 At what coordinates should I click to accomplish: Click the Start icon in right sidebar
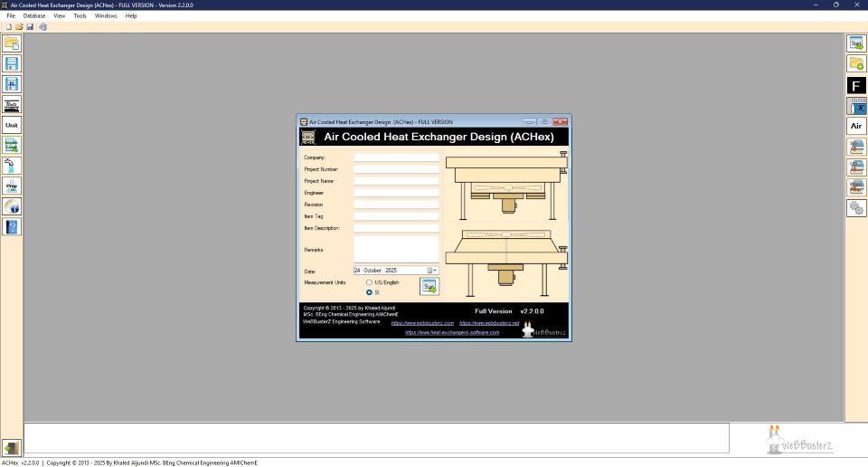pyautogui.click(x=856, y=43)
